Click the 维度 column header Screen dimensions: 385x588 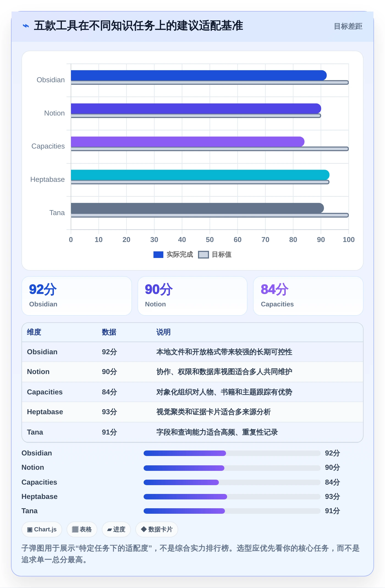(x=34, y=332)
